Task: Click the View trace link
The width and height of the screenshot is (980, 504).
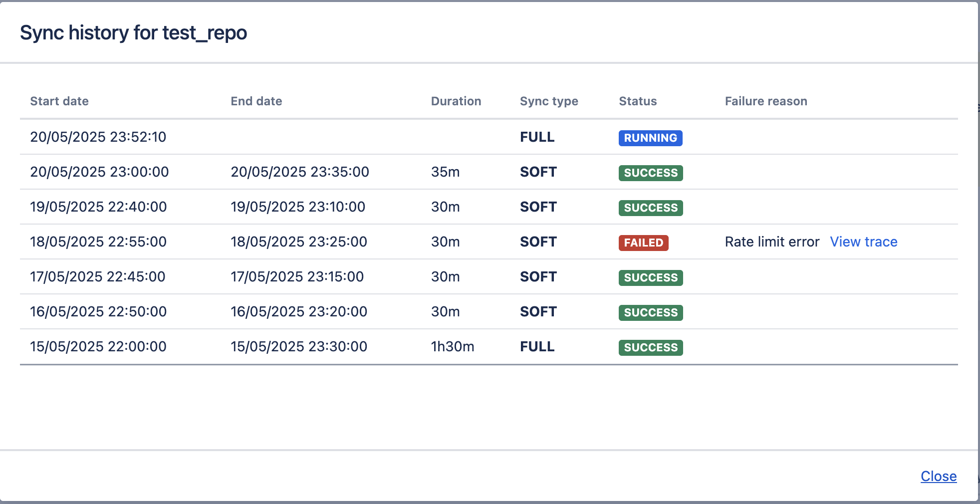Action: click(x=863, y=242)
